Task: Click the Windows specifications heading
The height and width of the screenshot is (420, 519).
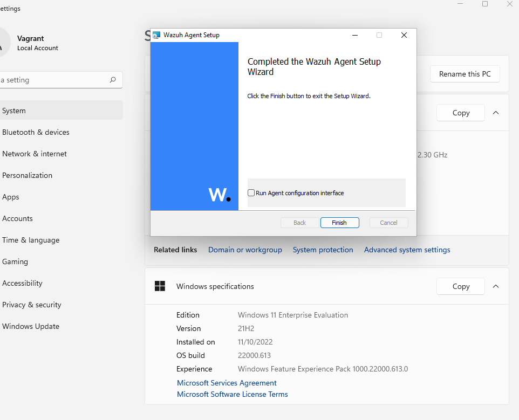Action: (215, 286)
